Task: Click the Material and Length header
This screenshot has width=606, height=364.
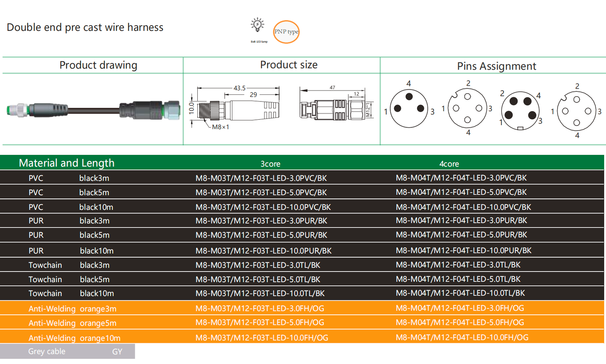Action: pos(67,163)
